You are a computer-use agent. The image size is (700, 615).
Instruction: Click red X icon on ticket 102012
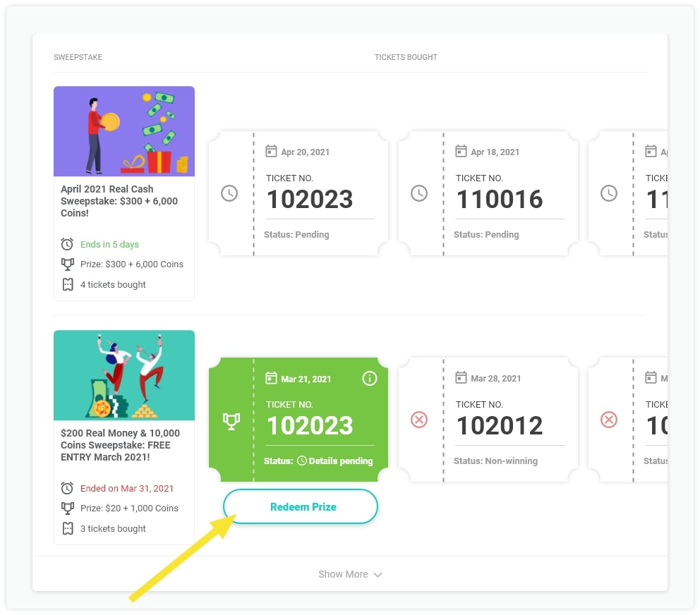click(419, 420)
